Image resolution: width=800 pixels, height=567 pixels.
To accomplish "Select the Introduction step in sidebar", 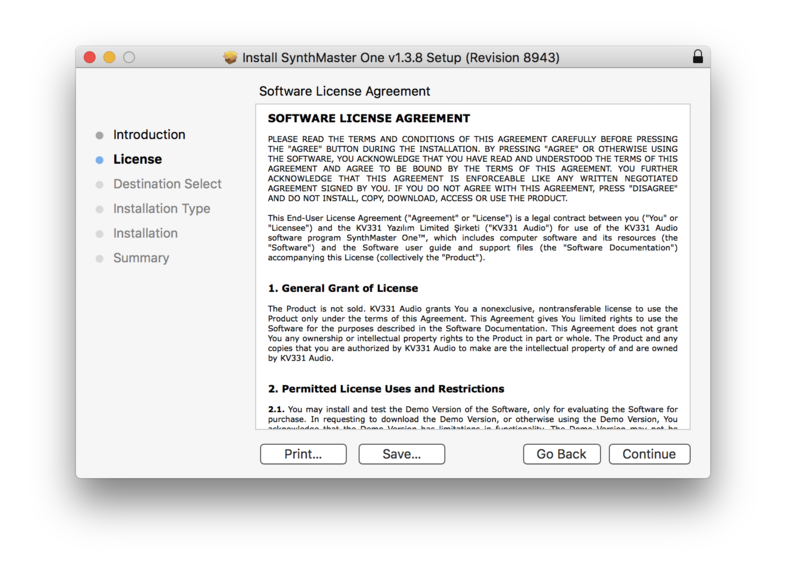I will pyautogui.click(x=149, y=135).
